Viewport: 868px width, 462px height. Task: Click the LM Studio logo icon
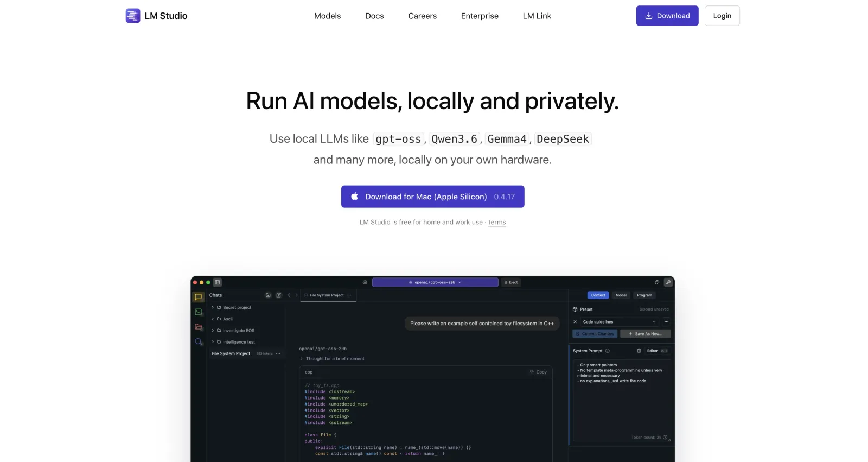coord(133,16)
